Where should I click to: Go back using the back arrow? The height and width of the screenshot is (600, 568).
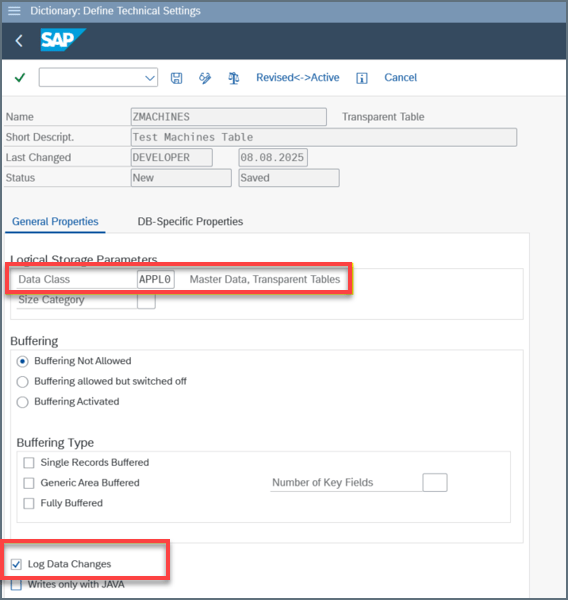pos(19,41)
